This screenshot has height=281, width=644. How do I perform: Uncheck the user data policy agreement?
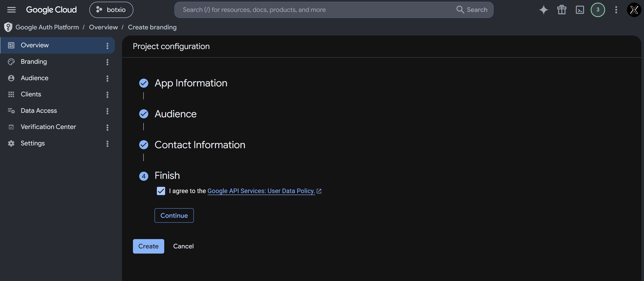pyautogui.click(x=161, y=191)
